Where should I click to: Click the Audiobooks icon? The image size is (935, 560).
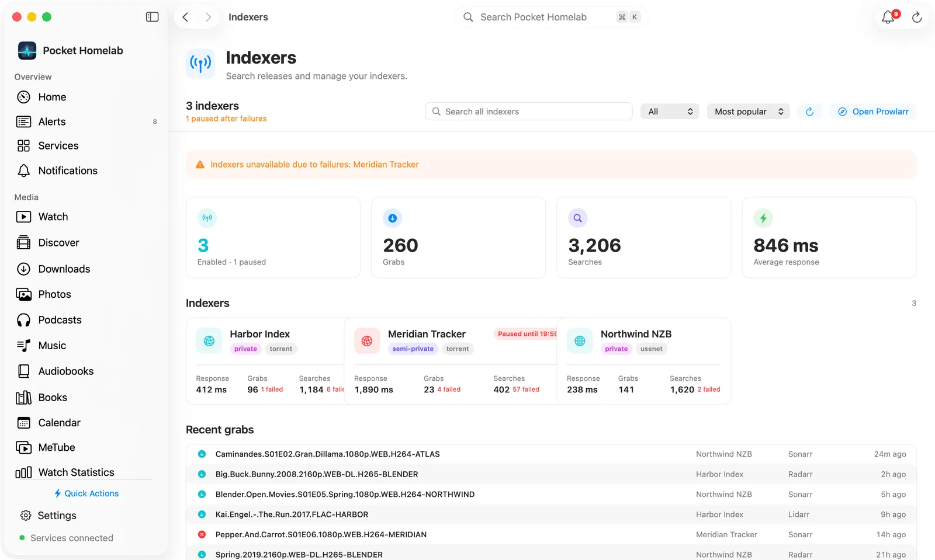point(23,371)
